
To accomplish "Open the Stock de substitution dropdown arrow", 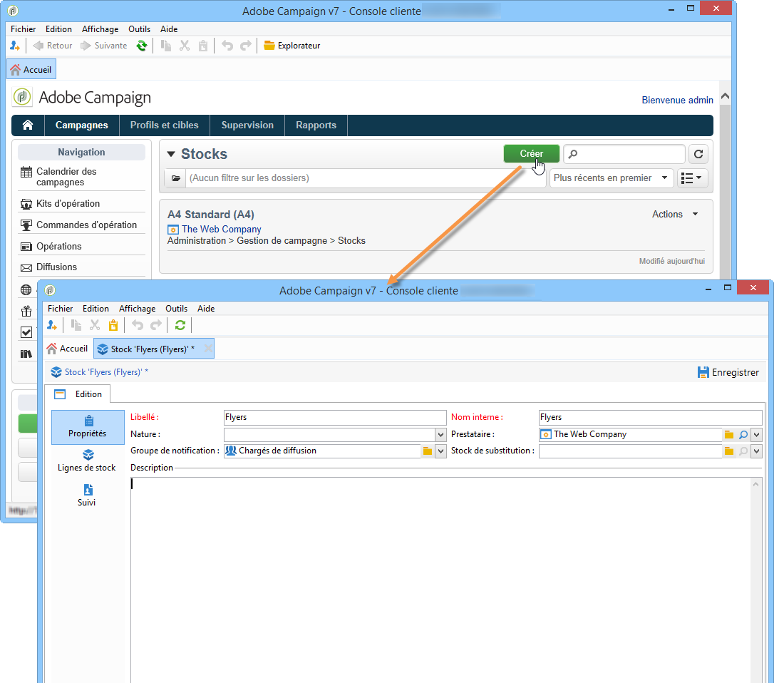I will pyautogui.click(x=756, y=451).
